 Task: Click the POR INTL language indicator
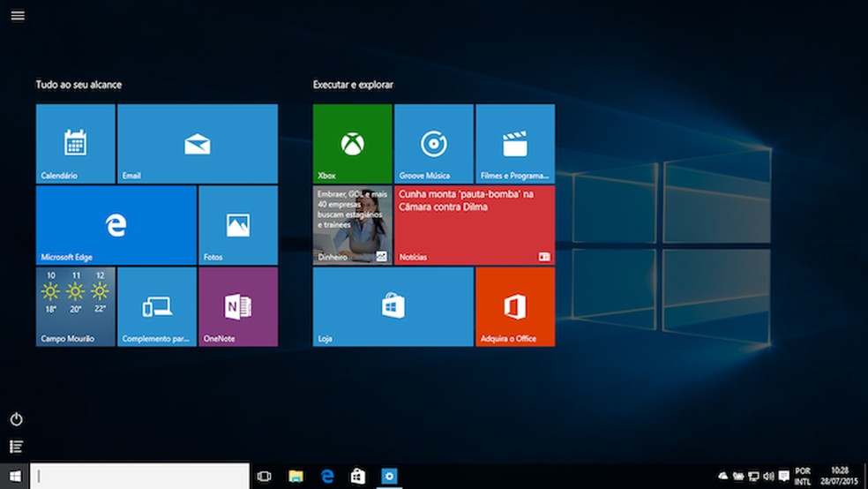click(x=803, y=477)
